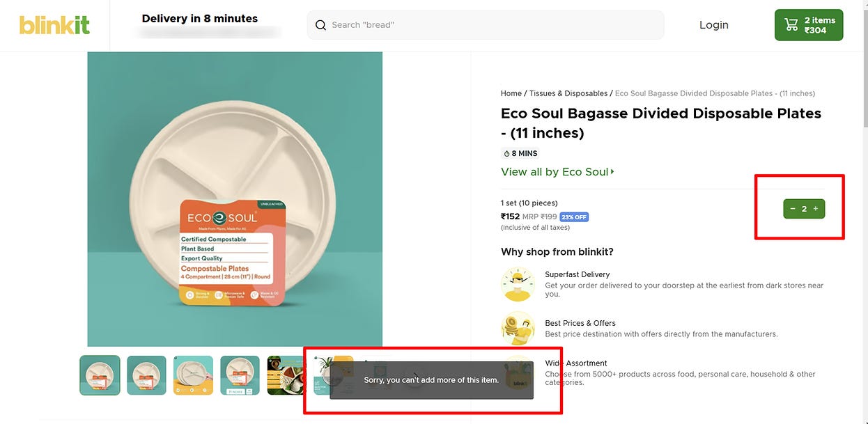Select the fifth thumbnail with food image
868x424 pixels.
285,375
